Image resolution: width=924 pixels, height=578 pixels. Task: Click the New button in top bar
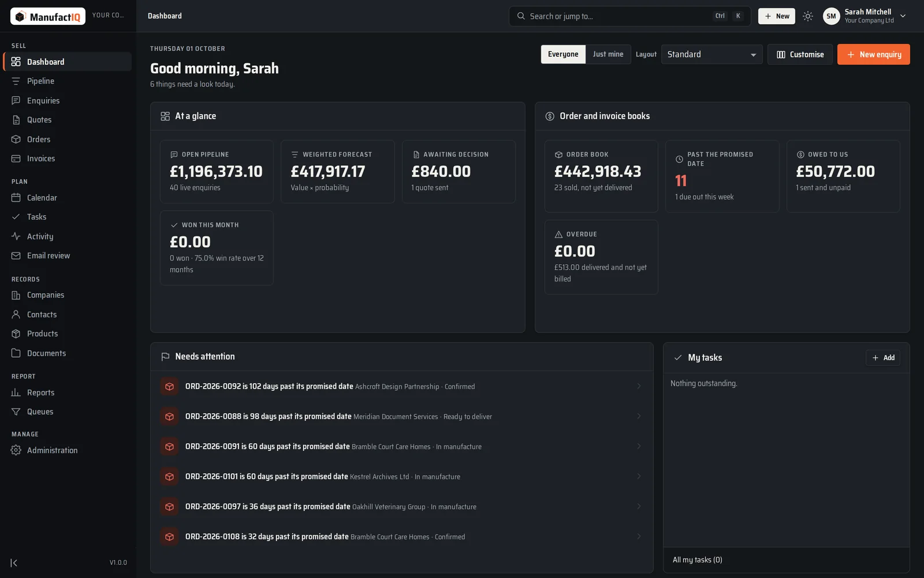[777, 16]
